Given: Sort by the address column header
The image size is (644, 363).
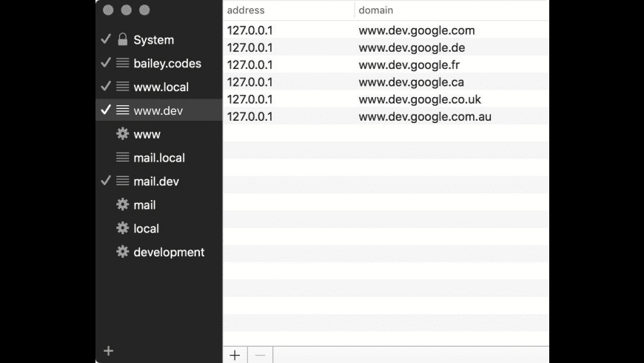Looking at the screenshot, I should (289, 10).
